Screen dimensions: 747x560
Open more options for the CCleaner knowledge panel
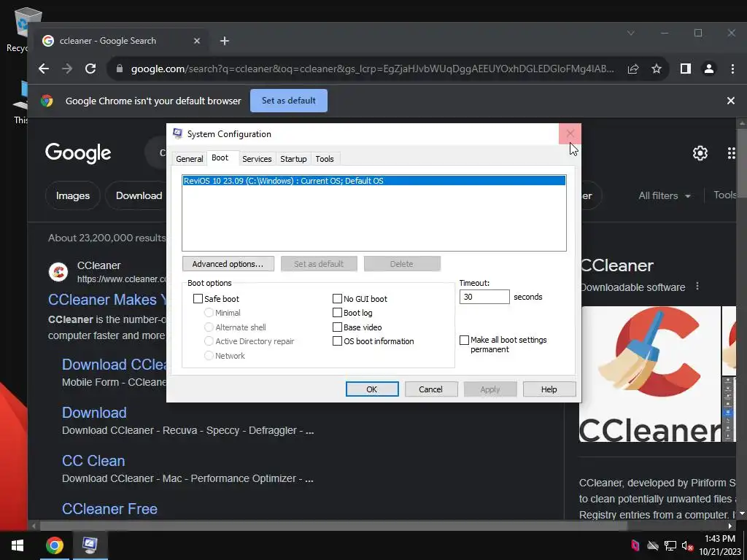point(697,286)
